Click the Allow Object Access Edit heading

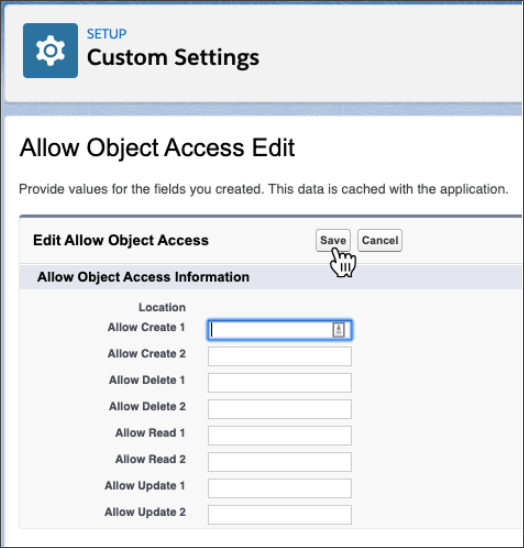(x=157, y=147)
